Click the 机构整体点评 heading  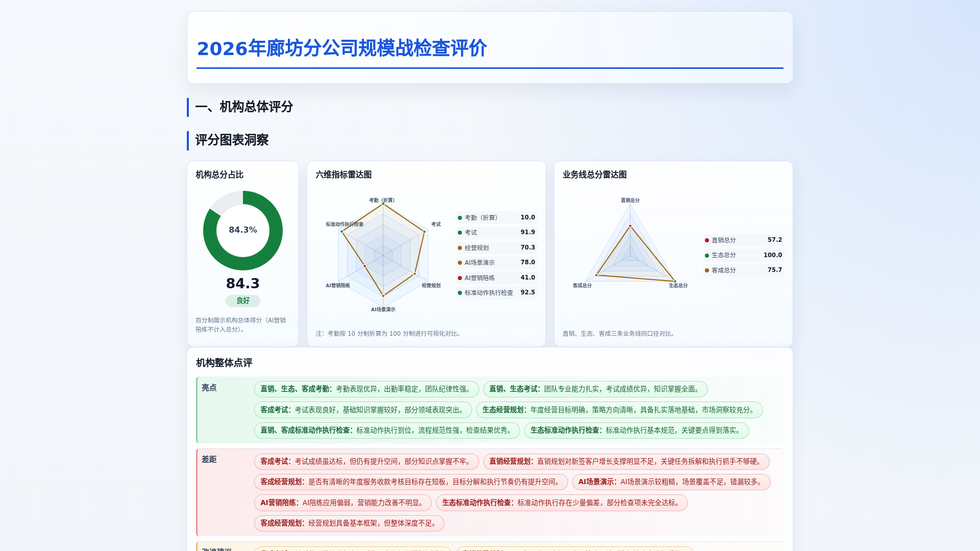(x=224, y=363)
